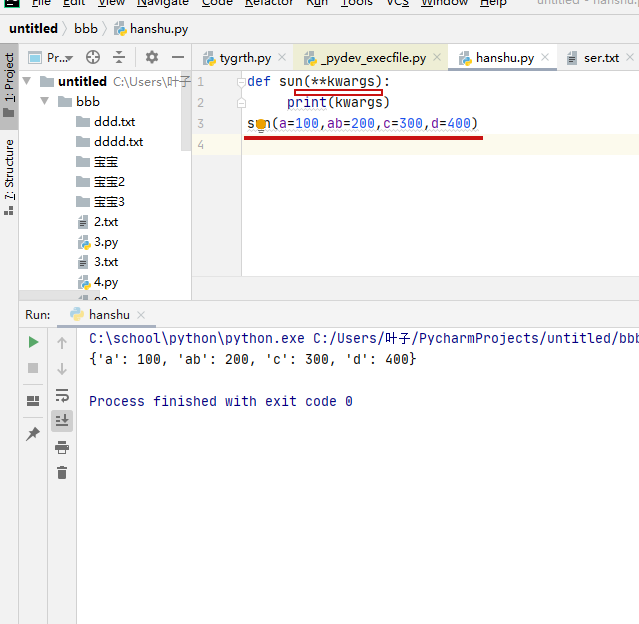Close the hanshu.py editor tab

[x=545, y=57]
